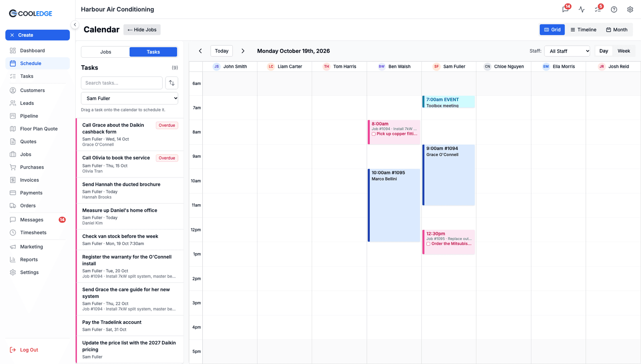The width and height of the screenshot is (641, 364).
Task: Select the Send Hannah the ducted brochure task
Action: point(130,191)
